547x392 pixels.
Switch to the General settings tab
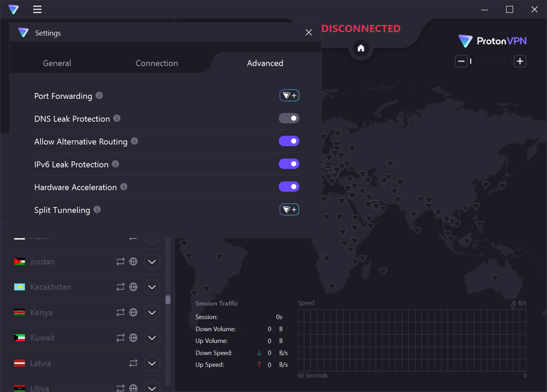[57, 63]
